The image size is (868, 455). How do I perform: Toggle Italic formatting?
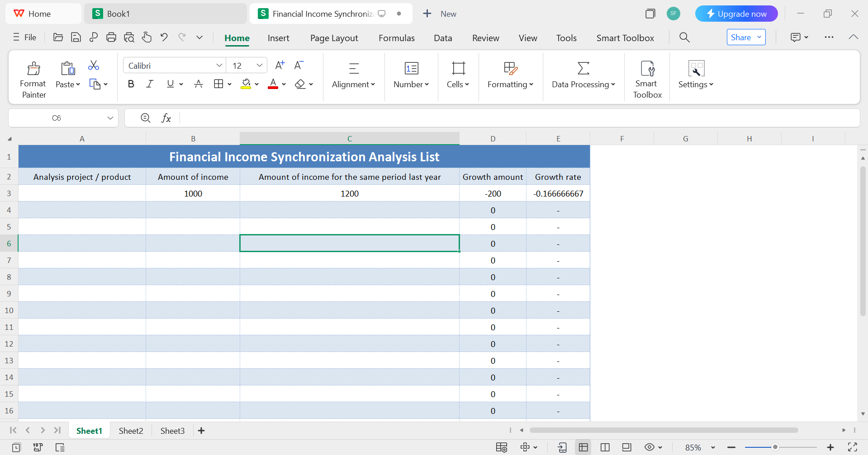(x=150, y=84)
